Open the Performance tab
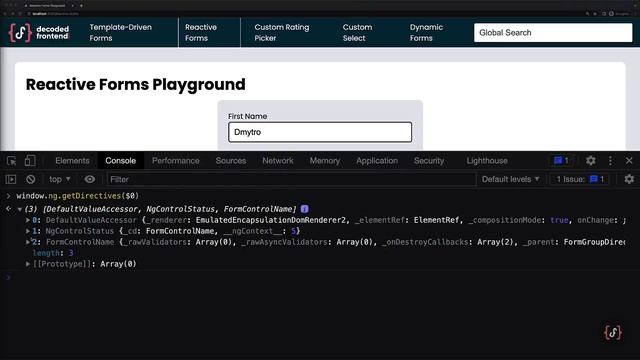Image resolution: width=640 pixels, height=360 pixels. pyautogui.click(x=176, y=161)
